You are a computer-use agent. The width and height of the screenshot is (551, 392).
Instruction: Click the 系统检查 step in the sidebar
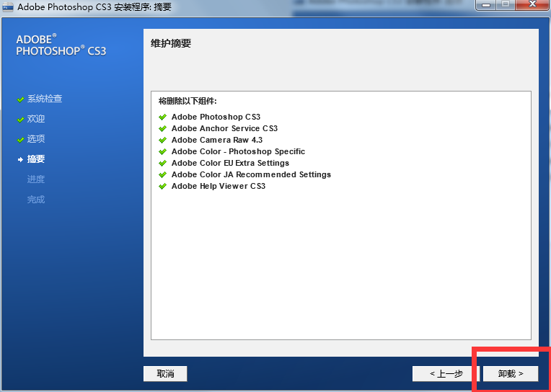pos(45,99)
